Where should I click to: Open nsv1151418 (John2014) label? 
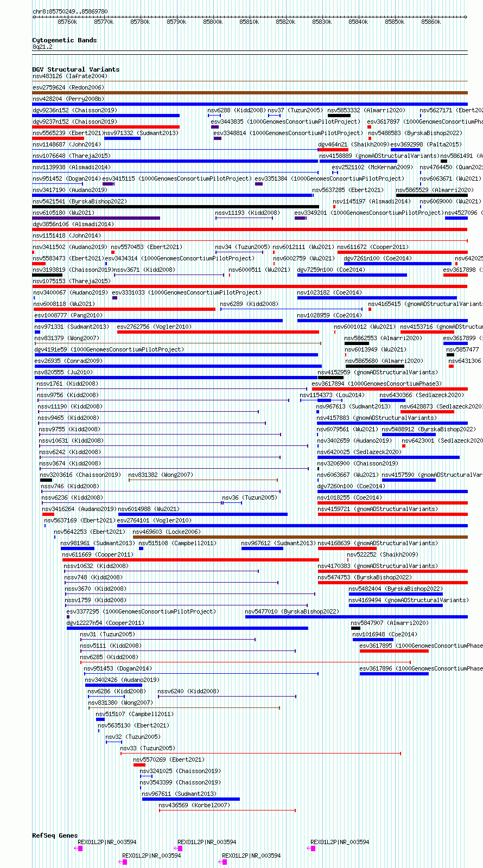(x=66, y=236)
